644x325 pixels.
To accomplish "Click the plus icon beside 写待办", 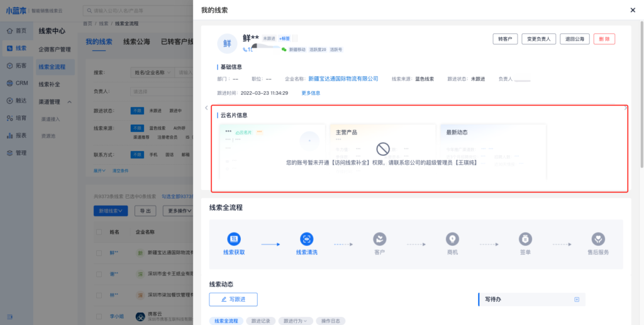I will click(x=577, y=299).
